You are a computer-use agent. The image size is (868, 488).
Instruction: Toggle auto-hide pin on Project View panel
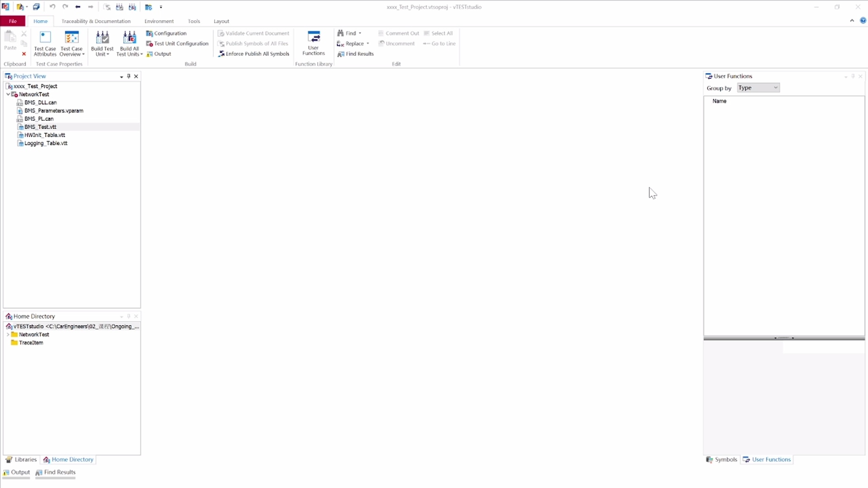128,76
